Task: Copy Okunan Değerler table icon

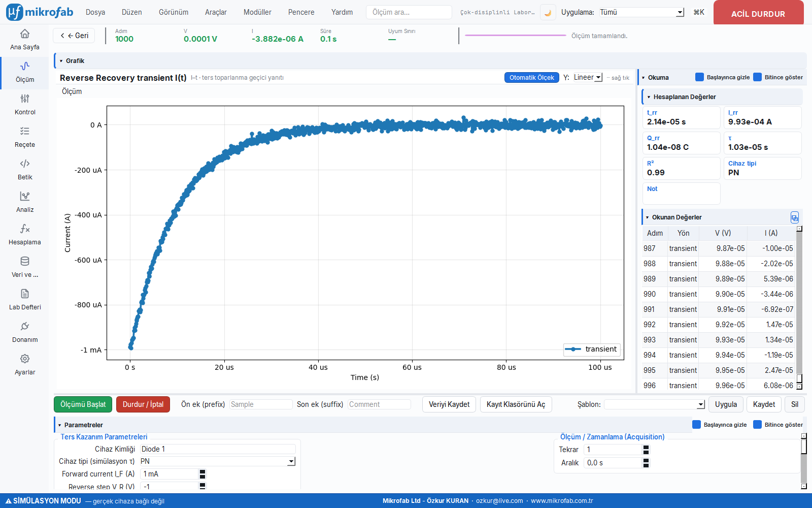Action: pyautogui.click(x=794, y=217)
